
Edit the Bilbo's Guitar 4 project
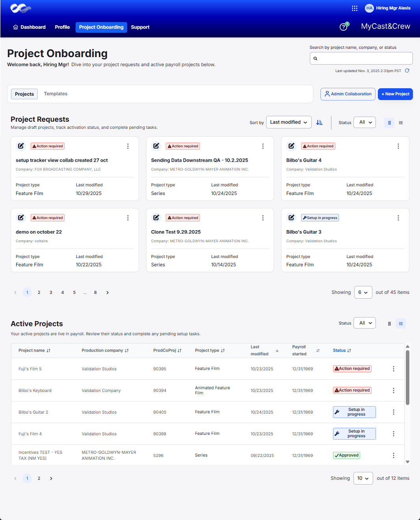[x=291, y=146]
